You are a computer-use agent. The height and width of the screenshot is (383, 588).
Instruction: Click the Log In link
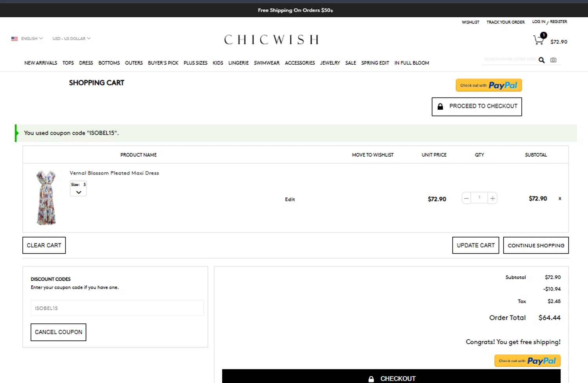click(539, 22)
